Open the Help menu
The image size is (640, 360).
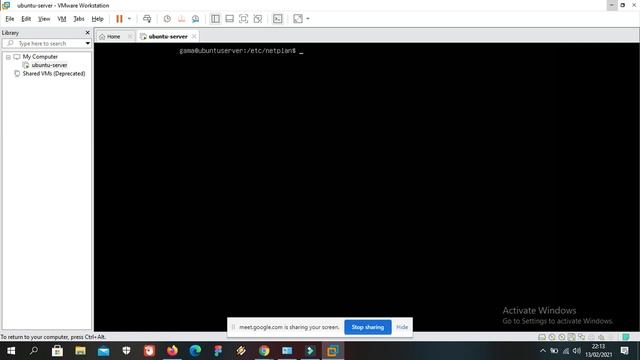[97, 19]
